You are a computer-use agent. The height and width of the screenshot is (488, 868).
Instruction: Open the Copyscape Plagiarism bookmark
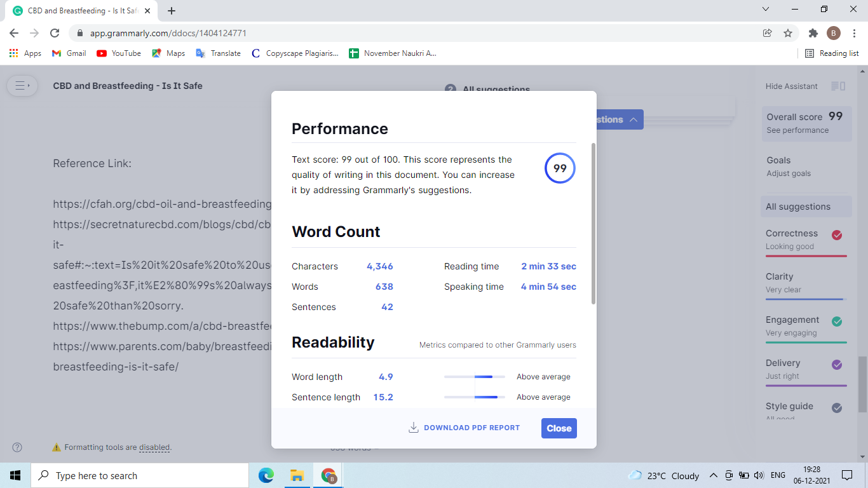(x=295, y=53)
